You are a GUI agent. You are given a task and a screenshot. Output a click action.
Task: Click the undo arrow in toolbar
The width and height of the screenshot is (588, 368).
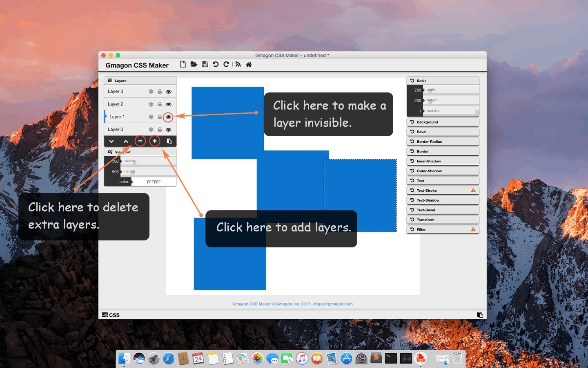216,64
